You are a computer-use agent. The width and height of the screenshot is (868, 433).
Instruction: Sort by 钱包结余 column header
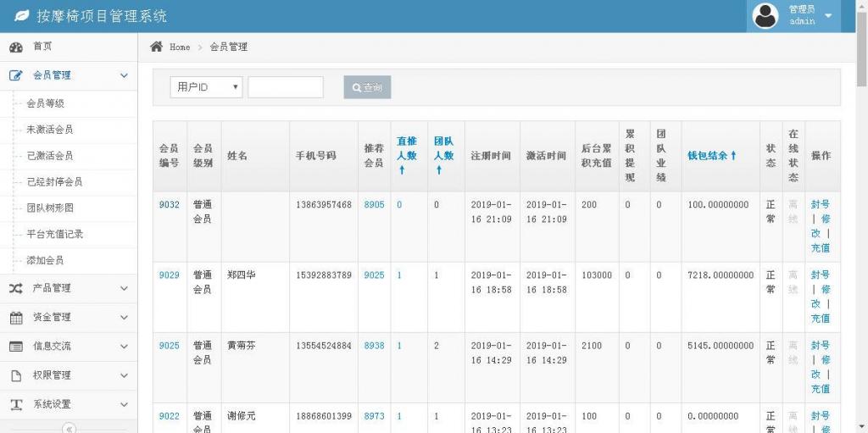coord(711,156)
